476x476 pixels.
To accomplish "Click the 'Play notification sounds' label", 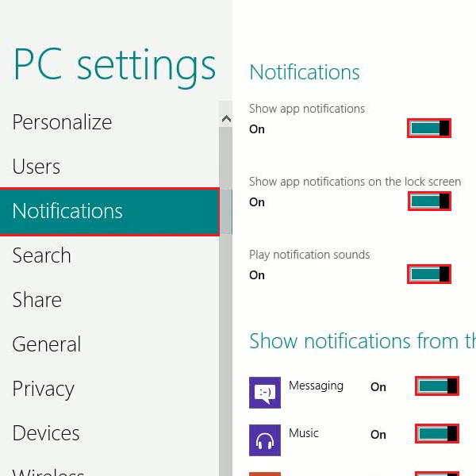I will pyautogui.click(x=309, y=255).
